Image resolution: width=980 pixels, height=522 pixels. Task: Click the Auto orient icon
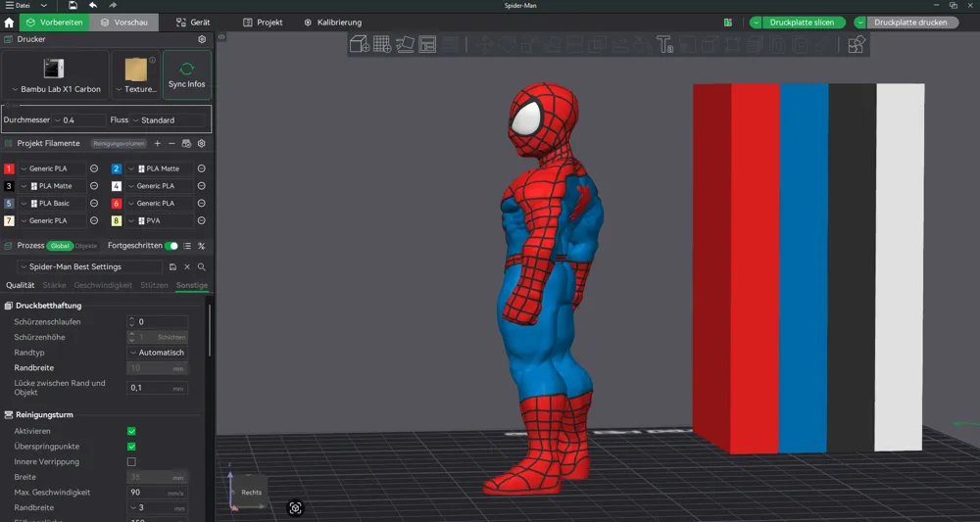click(x=405, y=44)
